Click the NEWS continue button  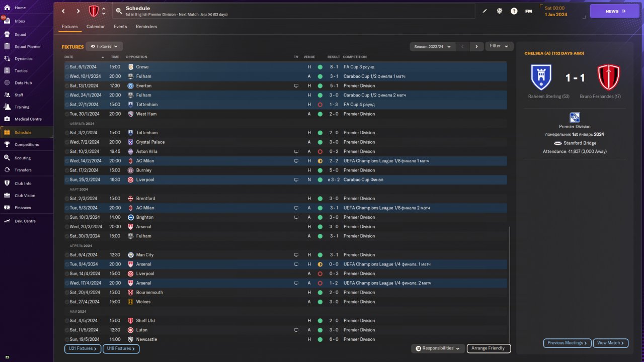tap(614, 11)
